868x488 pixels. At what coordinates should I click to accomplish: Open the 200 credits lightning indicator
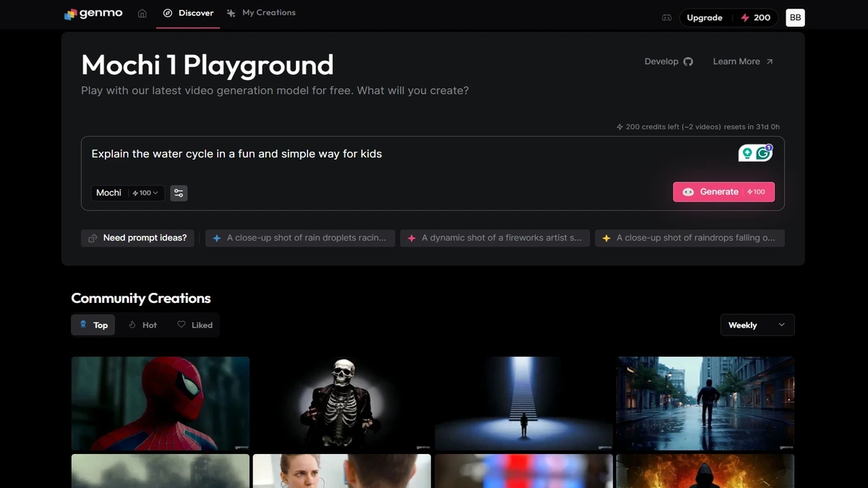(755, 17)
